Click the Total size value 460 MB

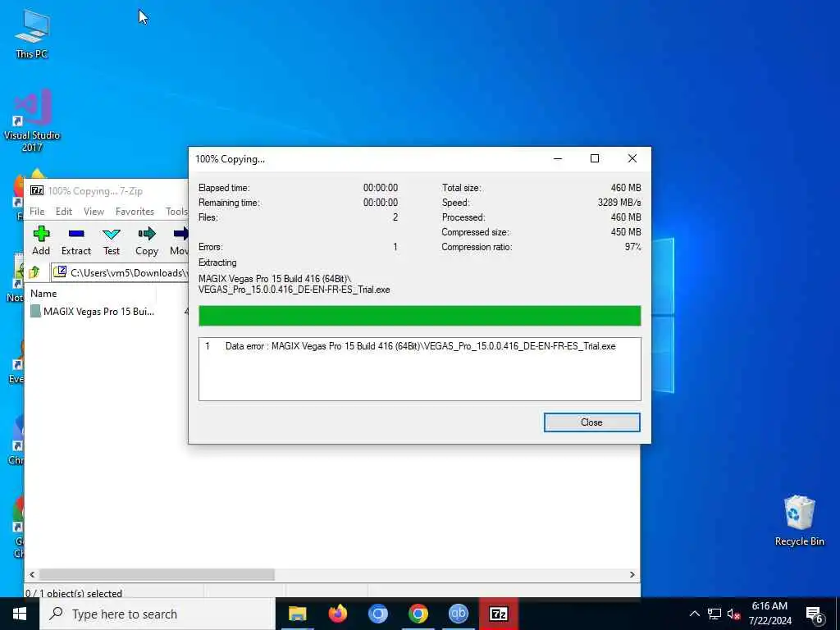tap(626, 188)
